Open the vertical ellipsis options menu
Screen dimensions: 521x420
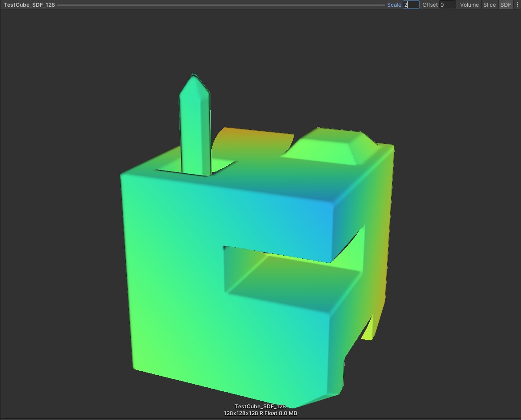(x=517, y=4)
